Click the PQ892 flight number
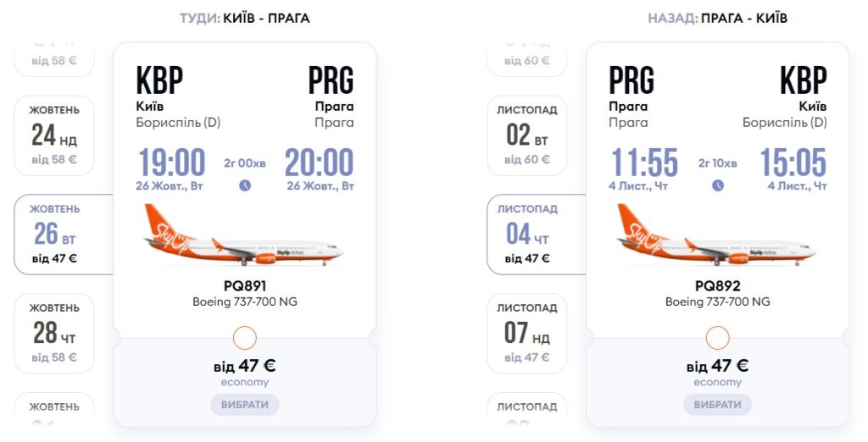Image resolution: width=868 pixels, height=442 pixels. click(x=717, y=286)
